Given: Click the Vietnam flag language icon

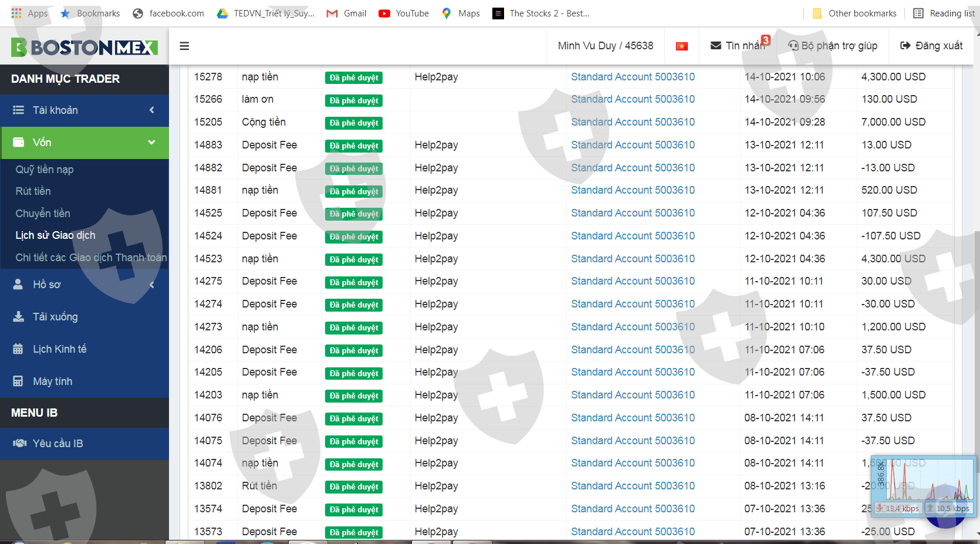Looking at the screenshot, I should [681, 46].
